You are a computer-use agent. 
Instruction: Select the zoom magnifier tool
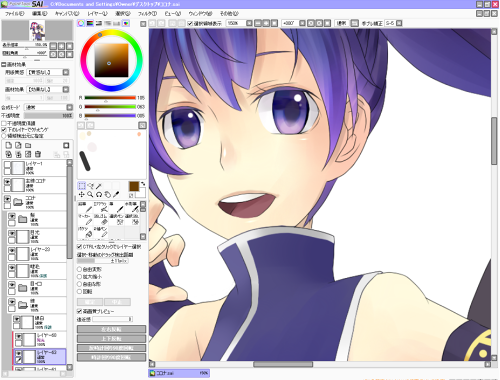90,194
